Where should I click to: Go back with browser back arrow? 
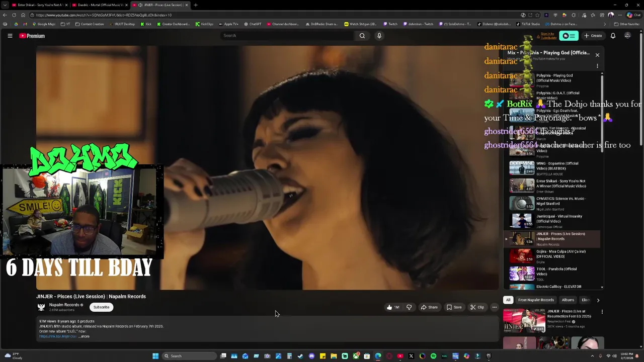point(5,15)
